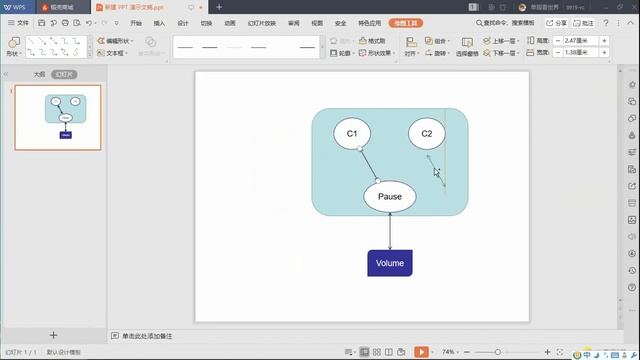Open the 选择窗格 selection pane
Screen dimensions: 640x360
(467, 46)
